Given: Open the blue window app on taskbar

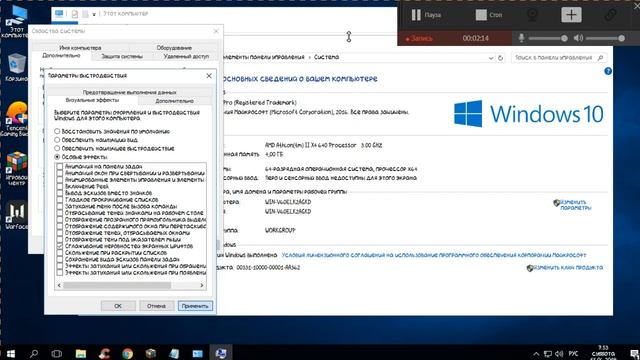Looking at the screenshot, I should (x=198, y=353).
